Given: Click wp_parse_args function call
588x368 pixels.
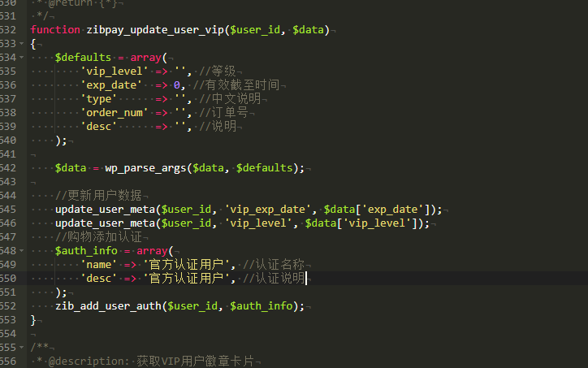Looking at the screenshot, I should (x=145, y=168).
